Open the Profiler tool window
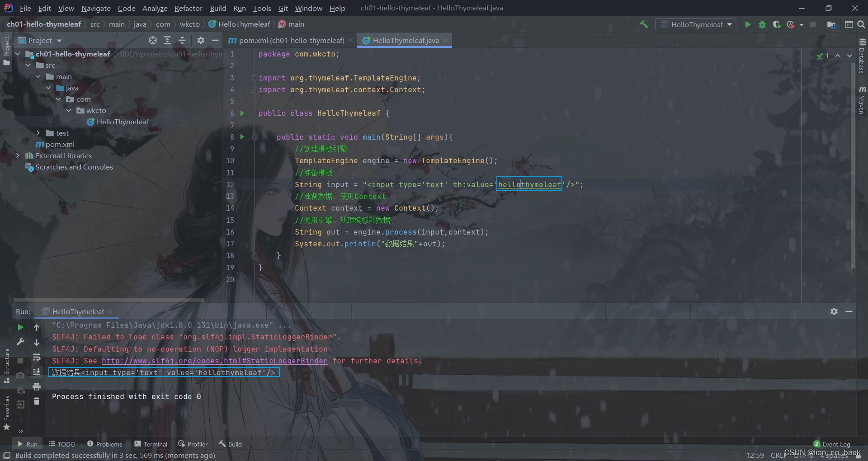868x461 pixels. point(193,444)
